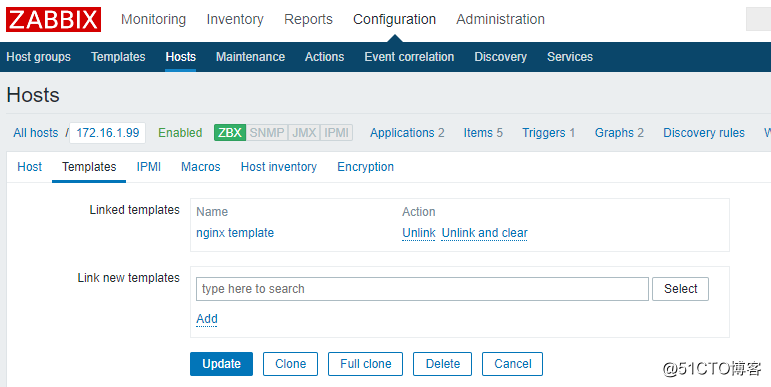This screenshot has width=771, height=387.
Task: Open the Reports menu
Action: point(308,19)
